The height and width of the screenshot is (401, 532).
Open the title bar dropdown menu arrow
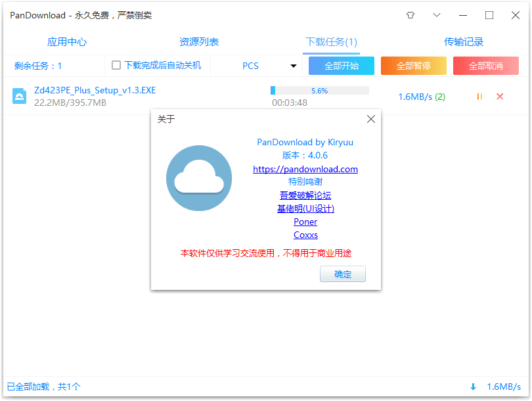click(x=437, y=15)
